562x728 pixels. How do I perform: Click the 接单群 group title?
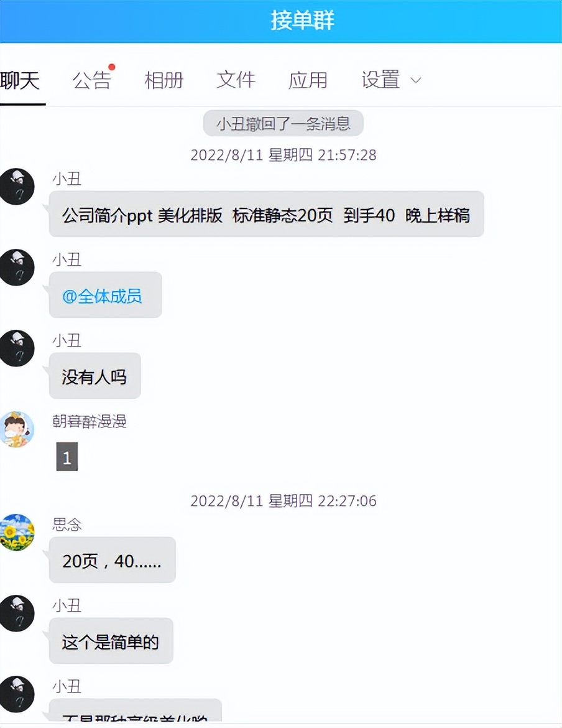pos(302,21)
